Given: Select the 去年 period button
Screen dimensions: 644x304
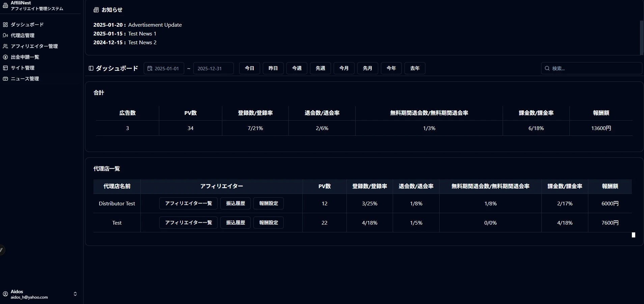Looking at the screenshot, I should (x=415, y=68).
